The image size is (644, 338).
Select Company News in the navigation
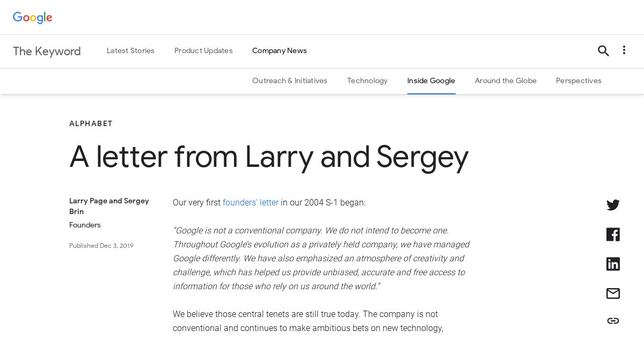280,51
